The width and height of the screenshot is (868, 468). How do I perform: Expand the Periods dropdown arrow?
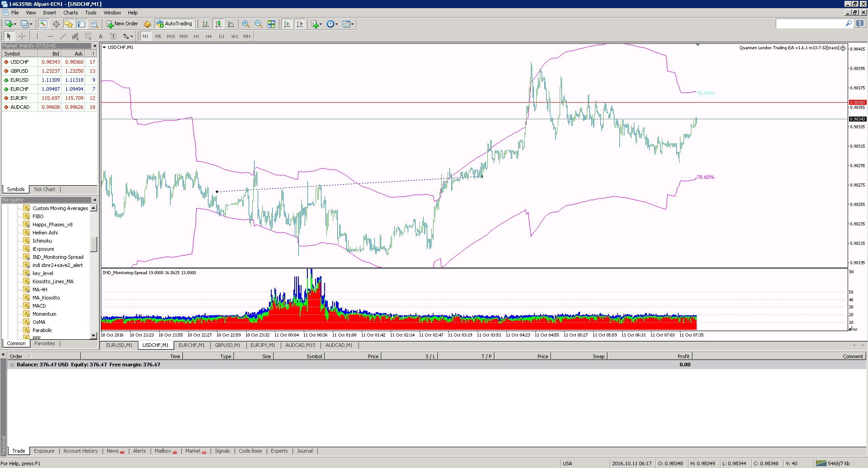(337, 24)
